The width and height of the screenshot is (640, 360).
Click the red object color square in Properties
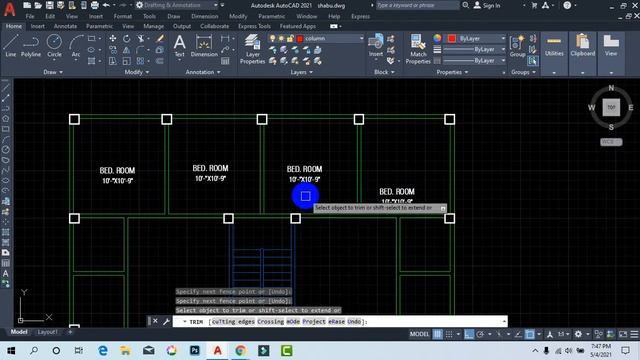click(x=451, y=38)
